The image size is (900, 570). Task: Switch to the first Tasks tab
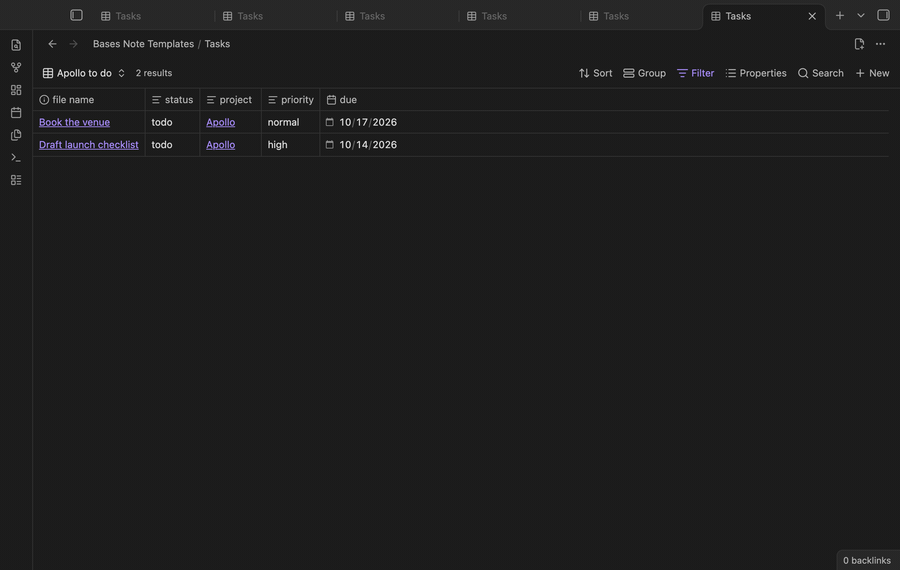click(x=152, y=16)
